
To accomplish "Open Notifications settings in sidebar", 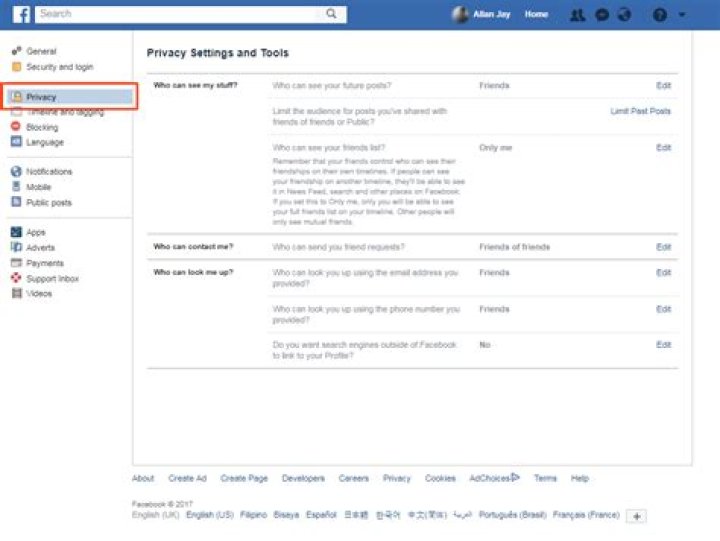I will pos(49,172).
